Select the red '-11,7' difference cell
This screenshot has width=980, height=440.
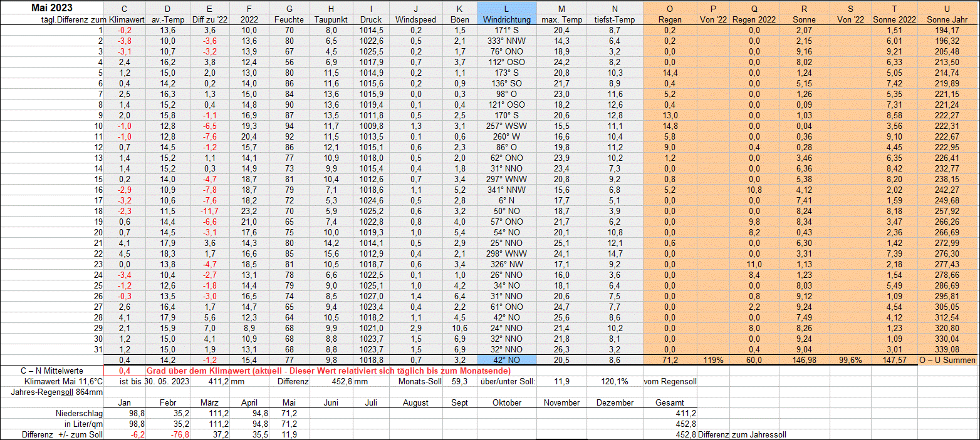[210, 211]
